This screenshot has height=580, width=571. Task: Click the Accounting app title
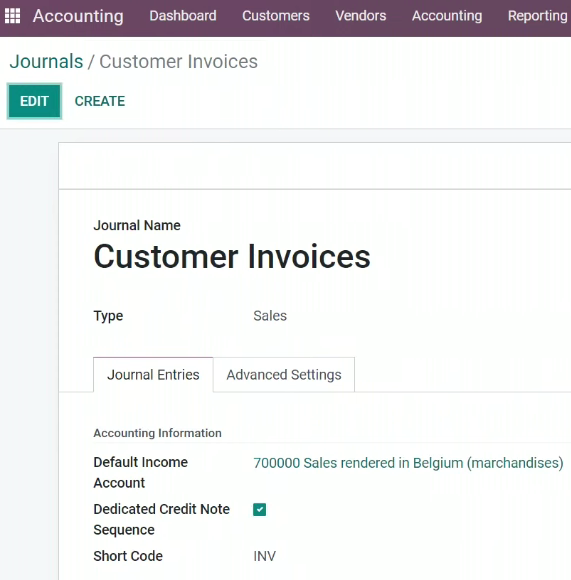[78, 16]
